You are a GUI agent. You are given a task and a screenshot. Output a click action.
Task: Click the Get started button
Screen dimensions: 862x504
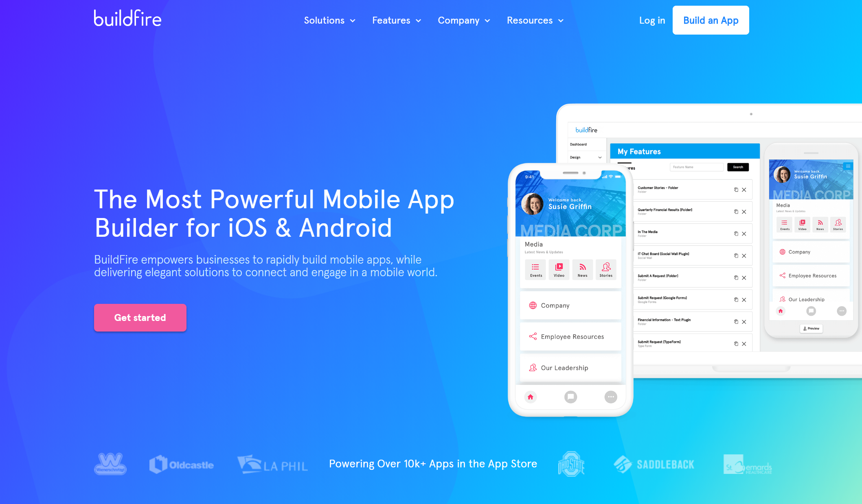[x=140, y=317]
